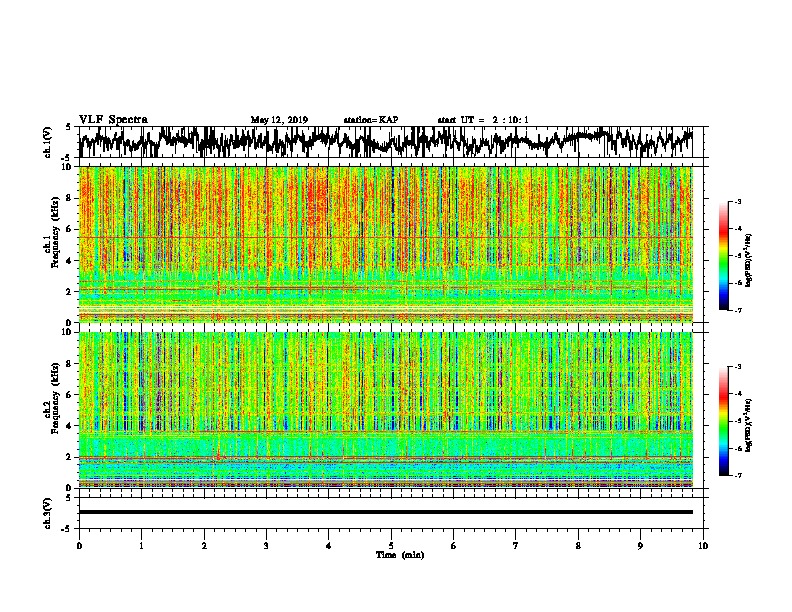Click time axis tick label '10'
The width and height of the screenshot is (792, 612).
pos(703,546)
